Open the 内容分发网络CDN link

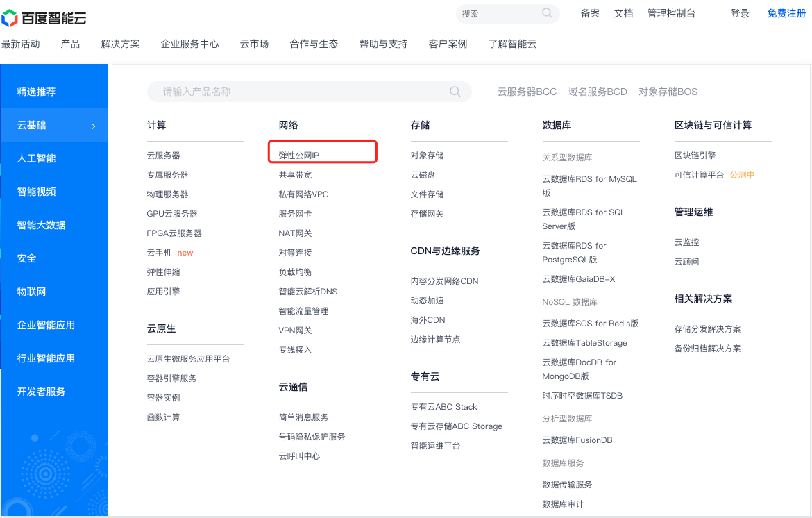444,281
